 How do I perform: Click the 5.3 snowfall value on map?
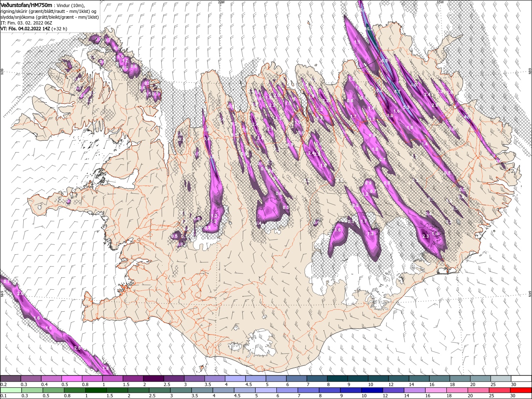click(406, 107)
